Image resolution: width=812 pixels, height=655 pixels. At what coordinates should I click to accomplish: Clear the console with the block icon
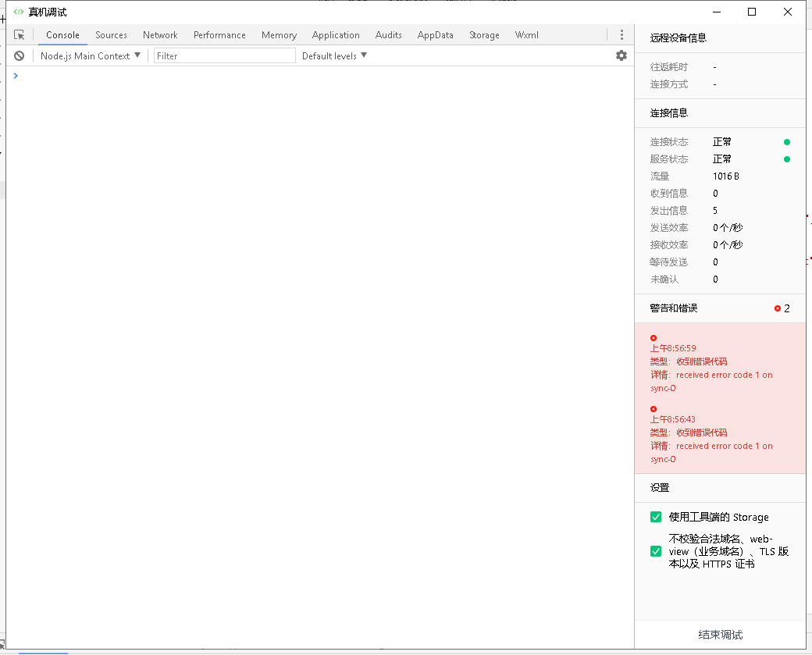(x=20, y=55)
